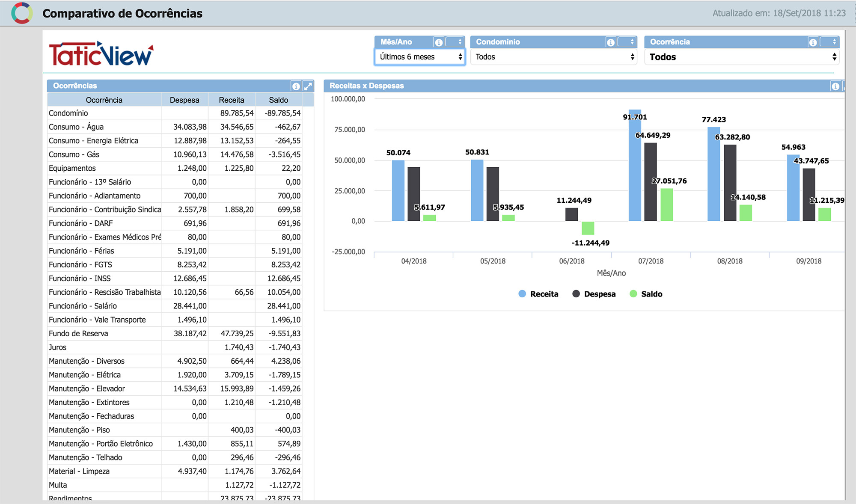Click the 07/2018 Receita blue bar
Viewport: 856px width, 504px height.
[635, 166]
